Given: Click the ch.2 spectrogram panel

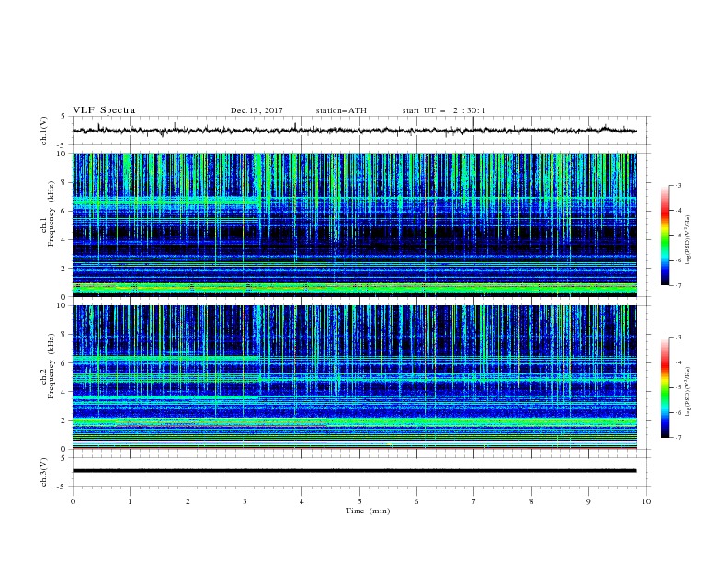Looking at the screenshot, I should pyautogui.click(x=354, y=377).
